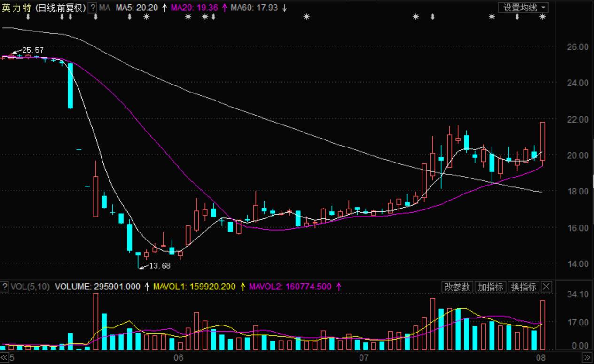Click the 25.57 high price annotation
The image size is (594, 364).
(x=32, y=50)
